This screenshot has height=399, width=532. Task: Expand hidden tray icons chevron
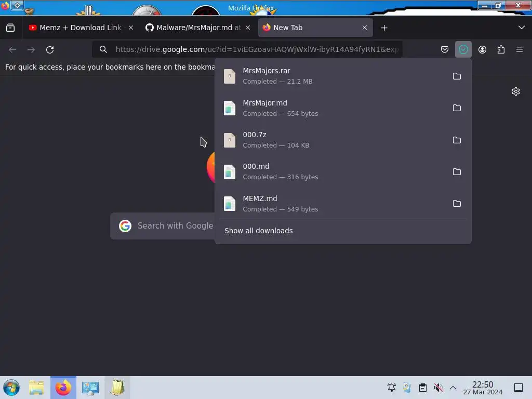tap(453, 388)
